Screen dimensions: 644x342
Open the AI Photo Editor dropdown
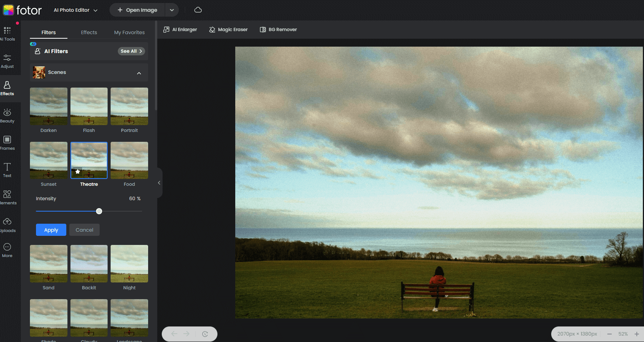[75, 10]
